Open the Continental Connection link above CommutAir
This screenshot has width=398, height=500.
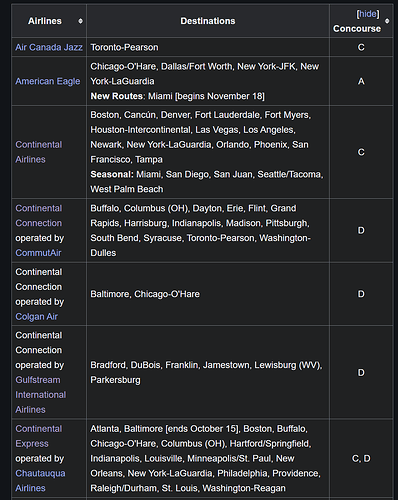(39, 216)
